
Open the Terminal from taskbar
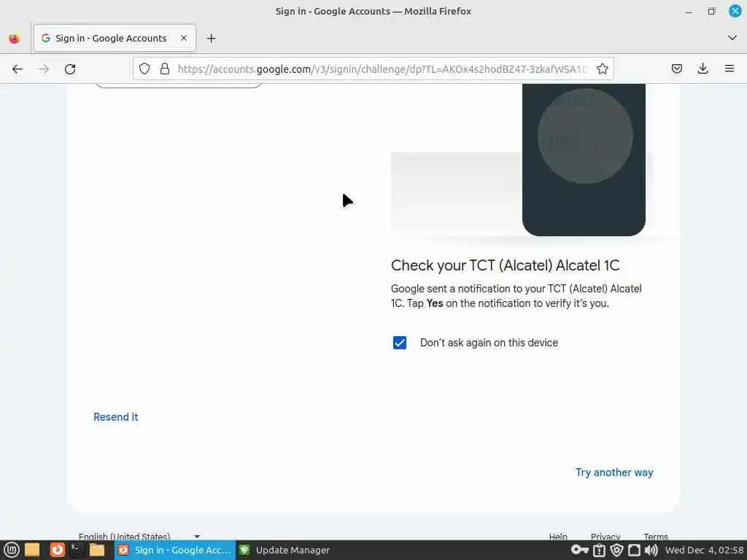pos(76,550)
